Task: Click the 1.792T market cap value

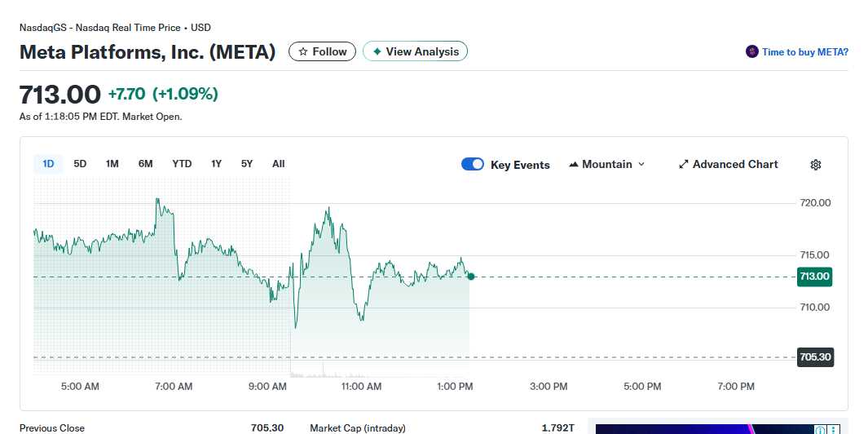Action: point(557,428)
